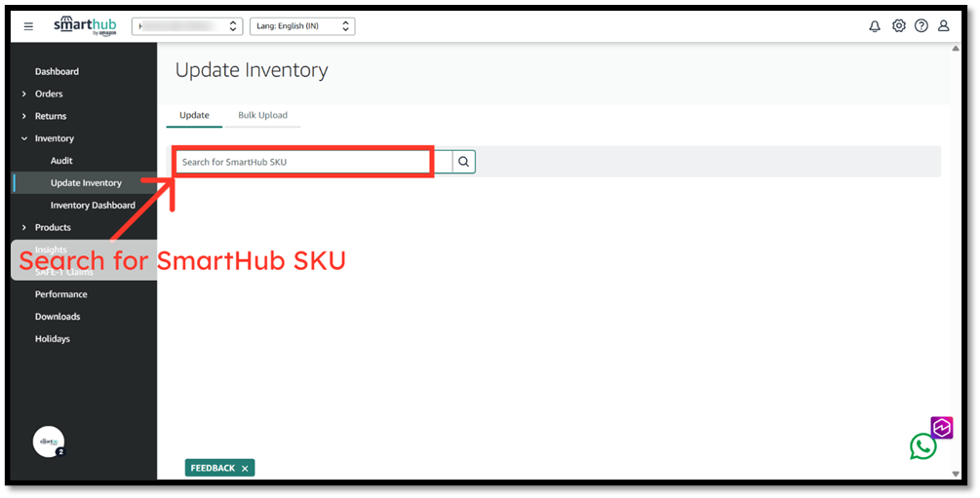The height and width of the screenshot is (498, 980).
Task: Focus the Search for SmartHub SKU field
Action: coord(312,162)
